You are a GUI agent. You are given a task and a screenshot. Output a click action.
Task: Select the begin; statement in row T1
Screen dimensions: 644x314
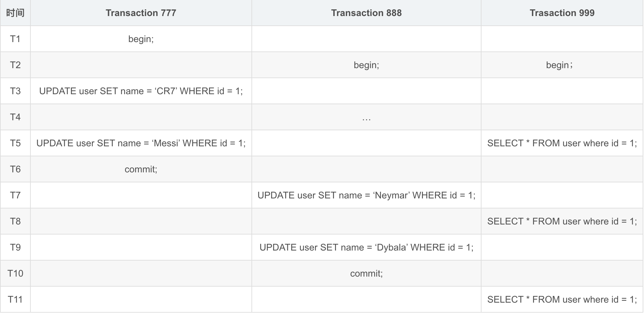pos(141,39)
